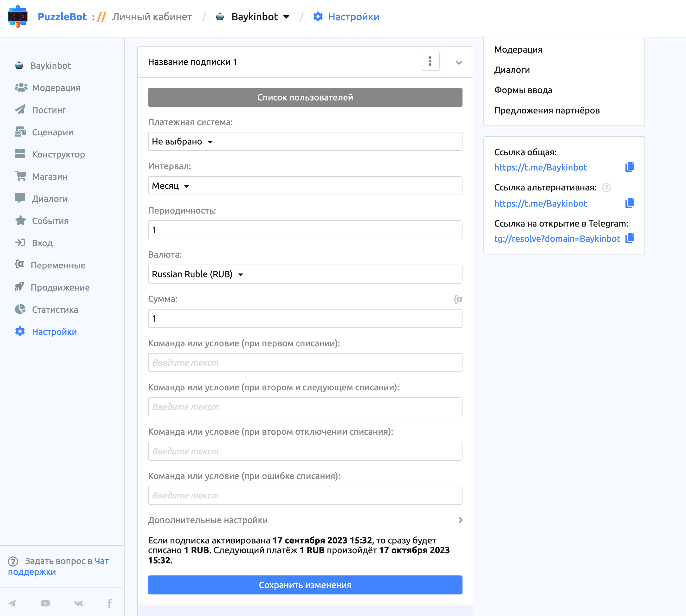The width and height of the screenshot is (686, 616).
Task: Open the VK social icon
Action: (79, 603)
